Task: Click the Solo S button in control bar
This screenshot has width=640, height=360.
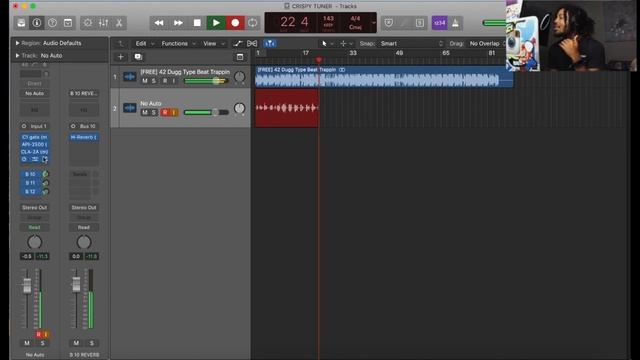Action: point(420,23)
